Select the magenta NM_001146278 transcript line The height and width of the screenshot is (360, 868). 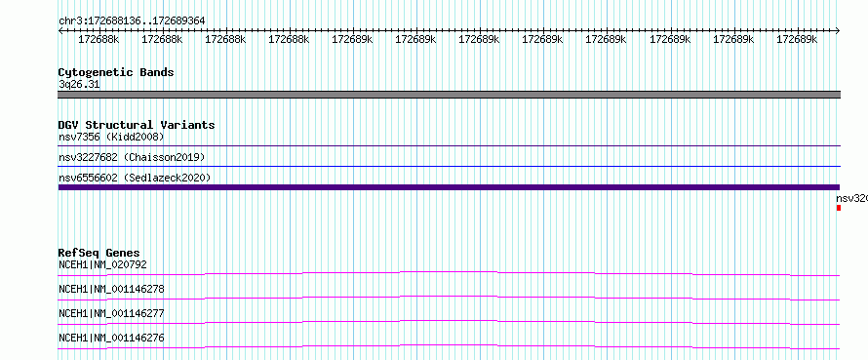(x=449, y=298)
